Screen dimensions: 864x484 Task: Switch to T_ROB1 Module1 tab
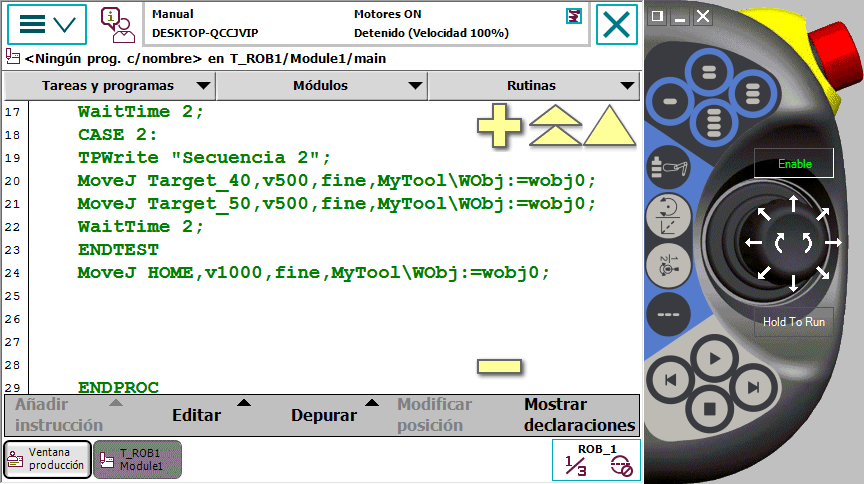point(138,459)
